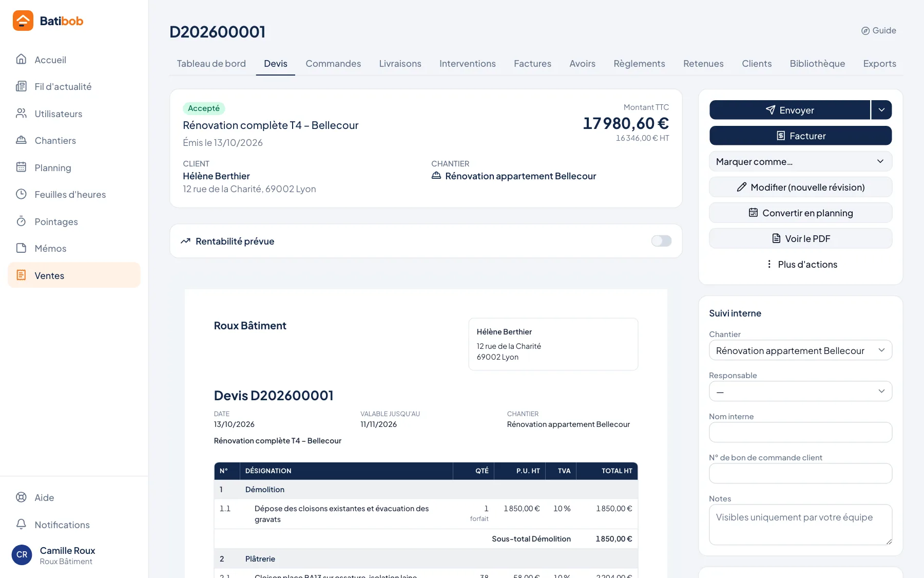Focus N° de bon de commande client field
924x578 pixels.
pos(801,473)
